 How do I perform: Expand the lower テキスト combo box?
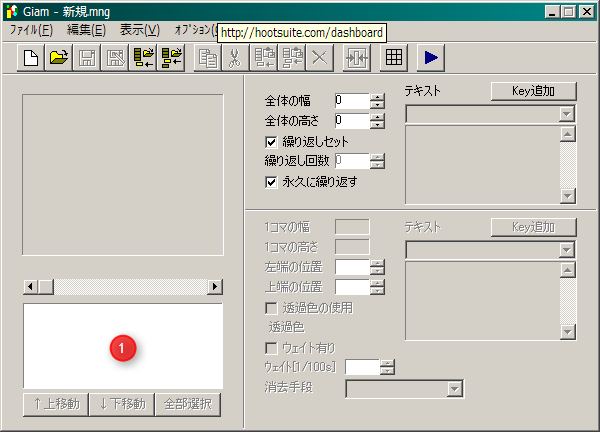coord(567,250)
